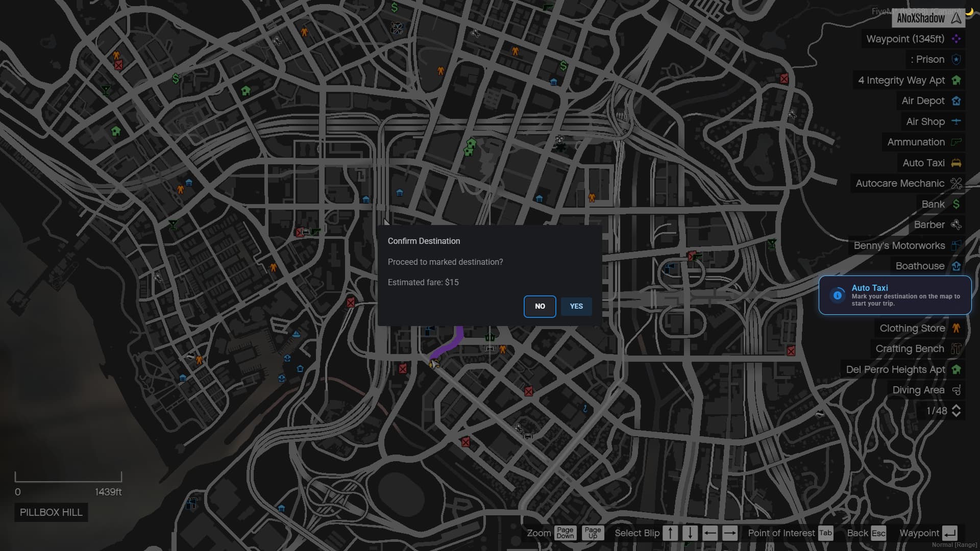The image size is (980, 551).
Task: Confirm the destination with YES
Action: pos(576,306)
